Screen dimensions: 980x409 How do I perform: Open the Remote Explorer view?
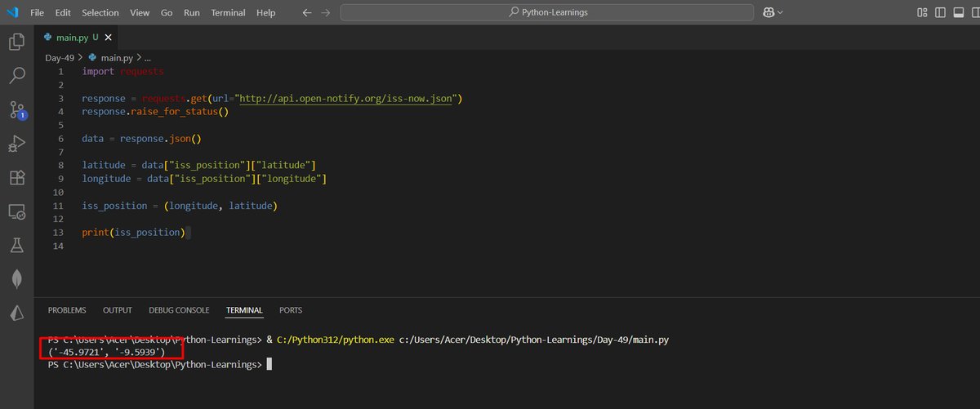point(16,211)
